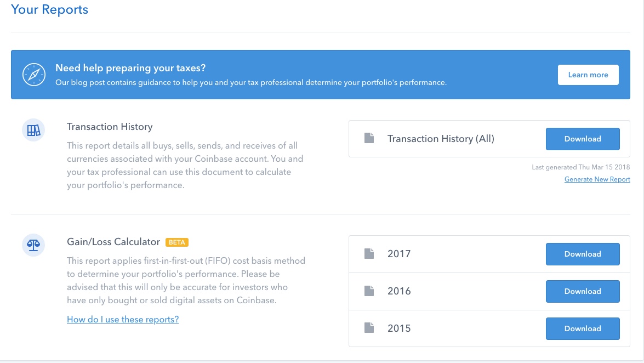Click the file icon beside Transaction History (All)

pyautogui.click(x=369, y=139)
